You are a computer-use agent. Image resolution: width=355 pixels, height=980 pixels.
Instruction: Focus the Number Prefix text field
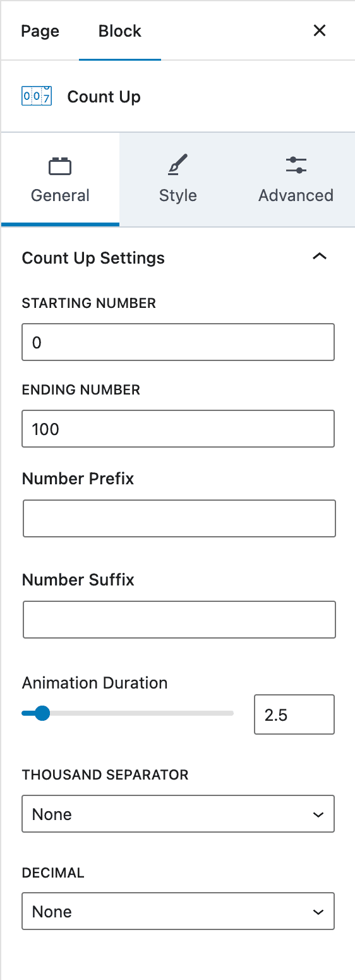coord(179,518)
